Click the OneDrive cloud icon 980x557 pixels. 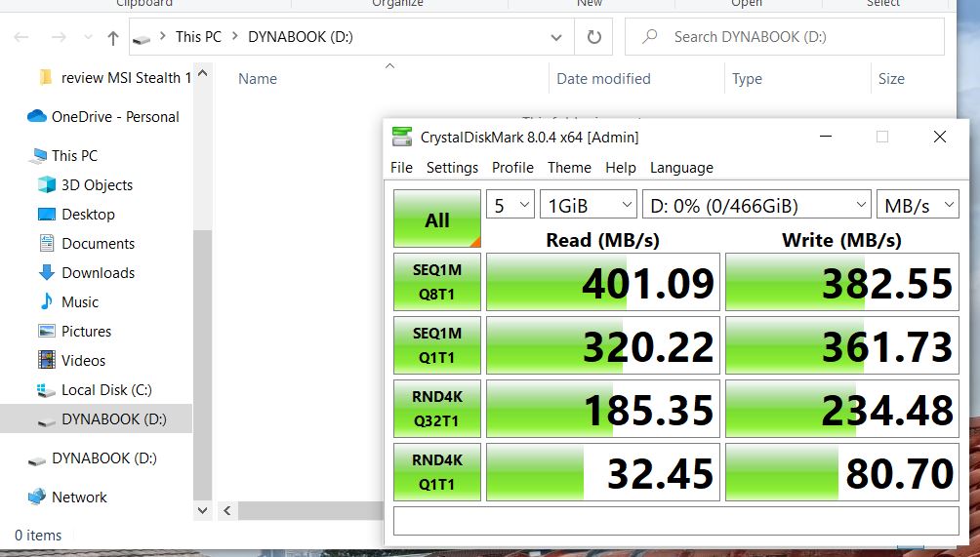point(37,116)
